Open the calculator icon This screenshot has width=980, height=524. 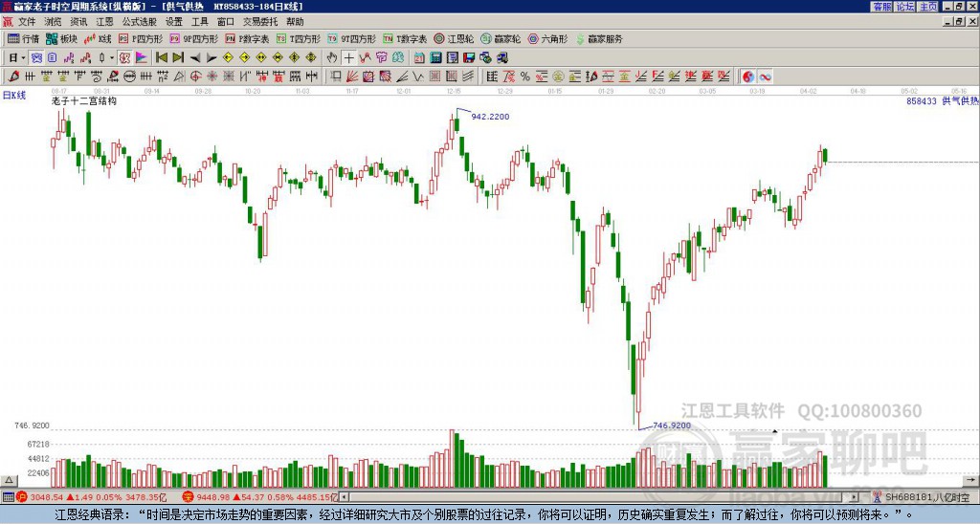click(435, 58)
